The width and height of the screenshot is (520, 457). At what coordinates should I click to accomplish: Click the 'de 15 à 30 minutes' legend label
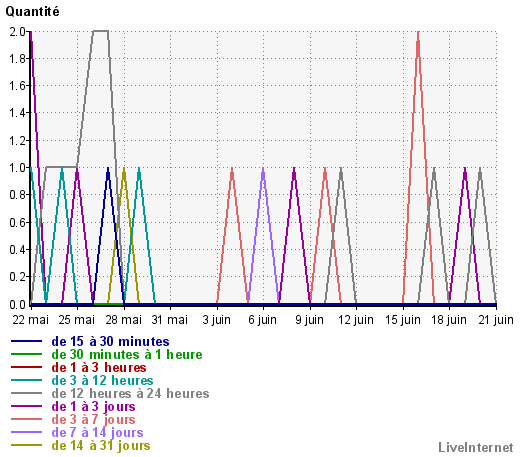110,341
